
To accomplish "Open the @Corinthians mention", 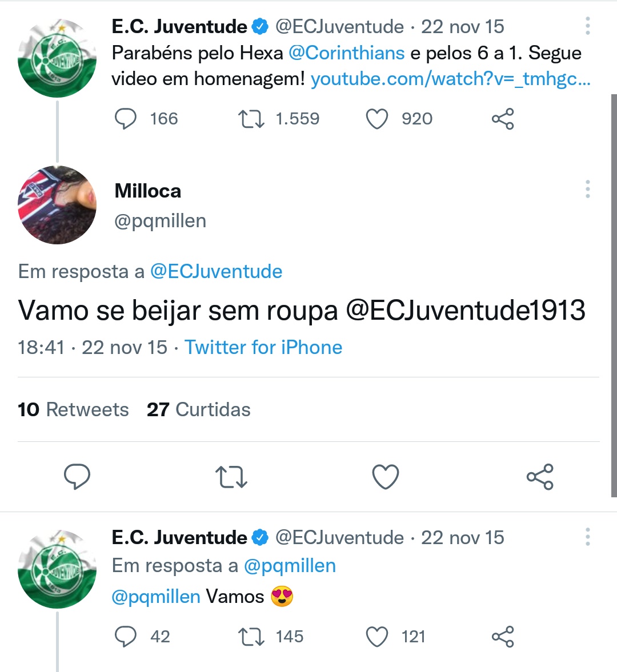I will click(347, 53).
